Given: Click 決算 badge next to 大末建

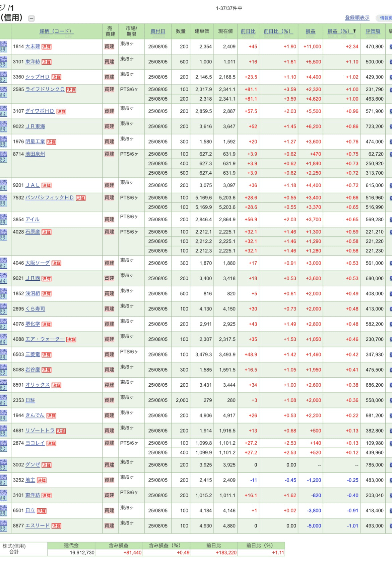Looking at the screenshot, I should click(47, 47).
